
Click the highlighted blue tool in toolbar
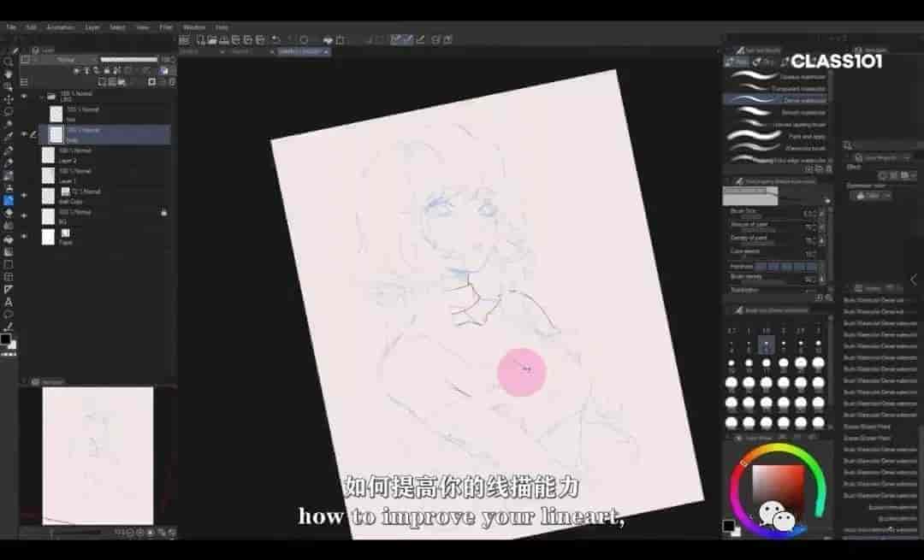pos(9,201)
